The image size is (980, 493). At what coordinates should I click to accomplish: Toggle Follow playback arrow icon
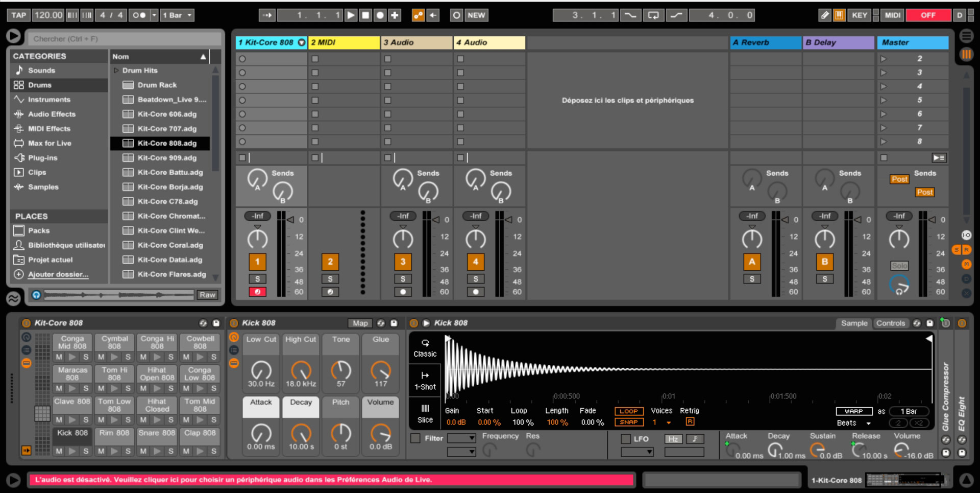[x=267, y=15]
